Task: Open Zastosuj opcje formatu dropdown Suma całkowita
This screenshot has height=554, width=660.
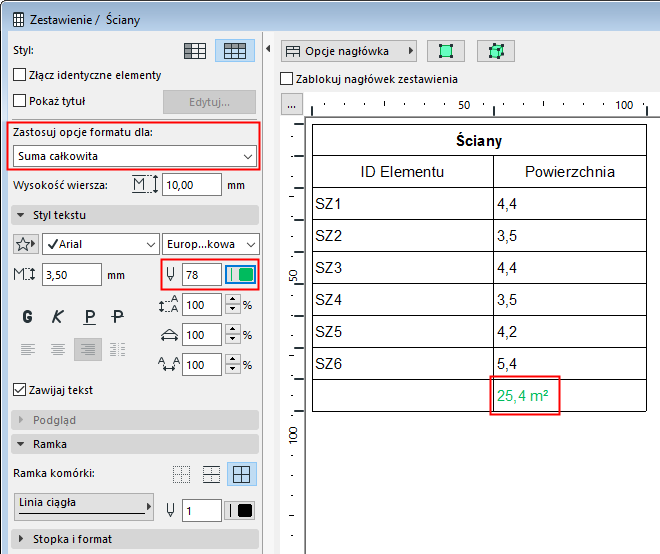Action: tap(135, 156)
